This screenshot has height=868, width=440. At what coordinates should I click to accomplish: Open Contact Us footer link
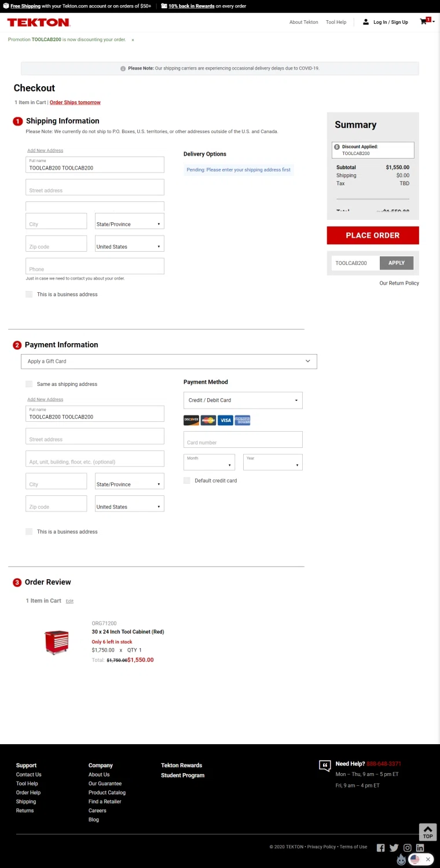pos(29,774)
